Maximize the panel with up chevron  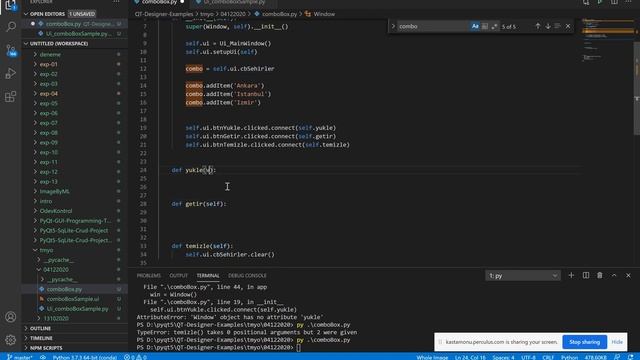click(614, 276)
